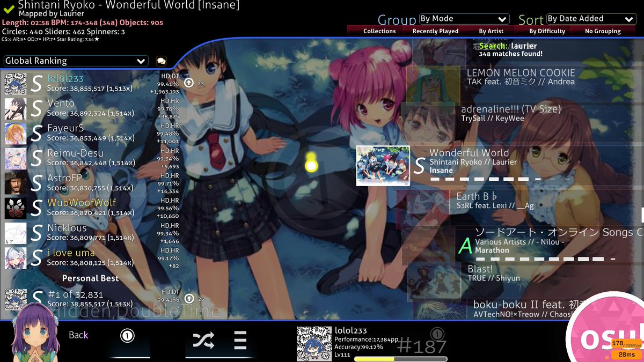Click the S grade icon on Wonderful World
Screen dimensions: 644x362
point(419,166)
